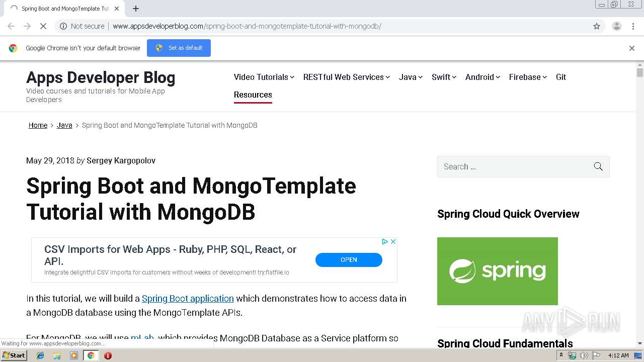Follow the Spring Boot application link
This screenshot has height=362, width=644.
click(x=188, y=299)
